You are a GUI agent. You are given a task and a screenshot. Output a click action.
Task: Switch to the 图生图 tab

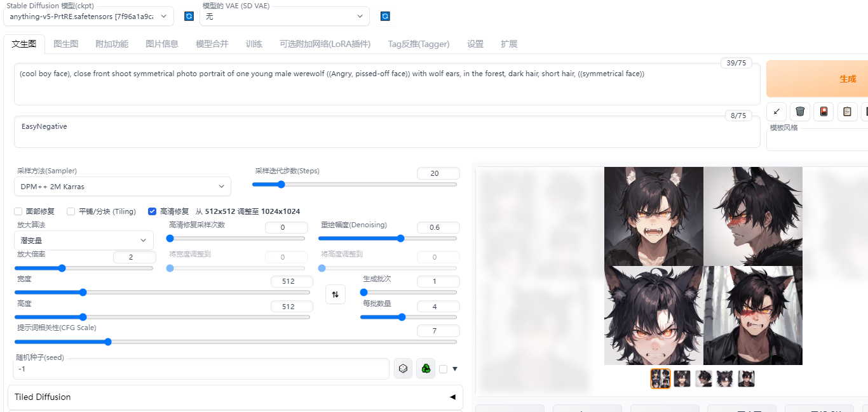66,44
